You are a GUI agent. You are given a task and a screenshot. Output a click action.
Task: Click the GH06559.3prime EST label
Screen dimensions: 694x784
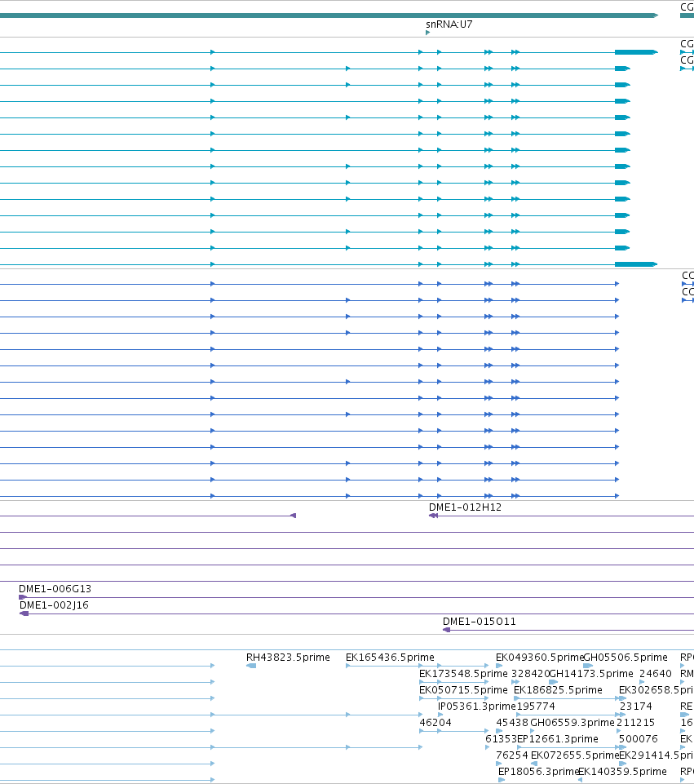(572, 723)
